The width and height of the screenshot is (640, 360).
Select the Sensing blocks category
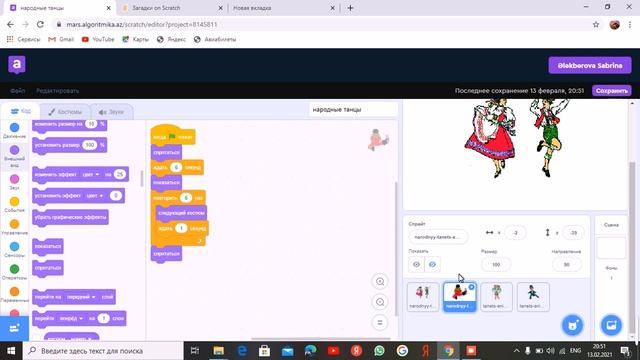[14, 249]
